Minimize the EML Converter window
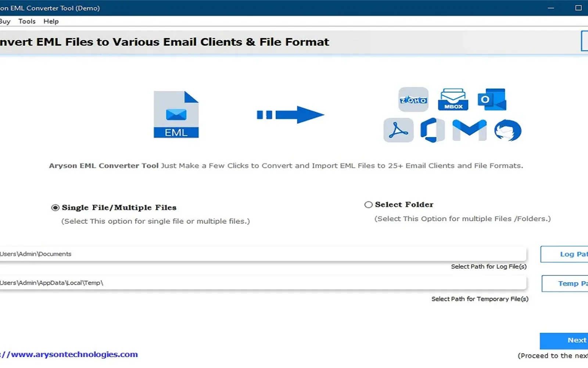The width and height of the screenshot is (588, 368). pos(551,8)
